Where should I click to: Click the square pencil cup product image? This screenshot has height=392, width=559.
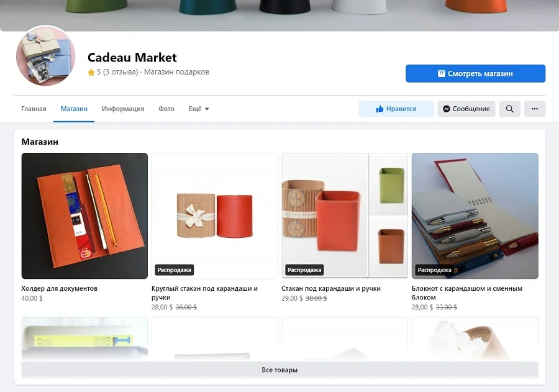coord(345,216)
